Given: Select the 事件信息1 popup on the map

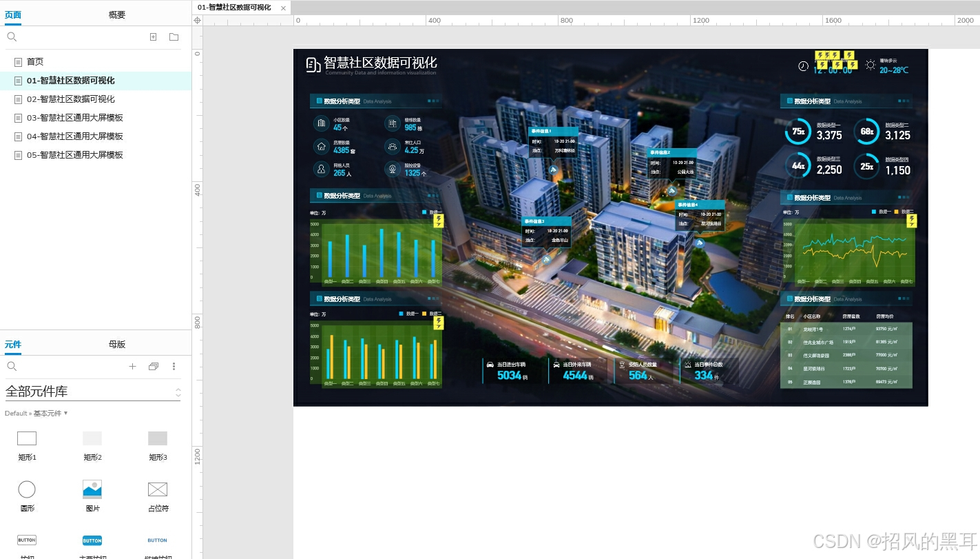Looking at the screenshot, I should point(553,142).
